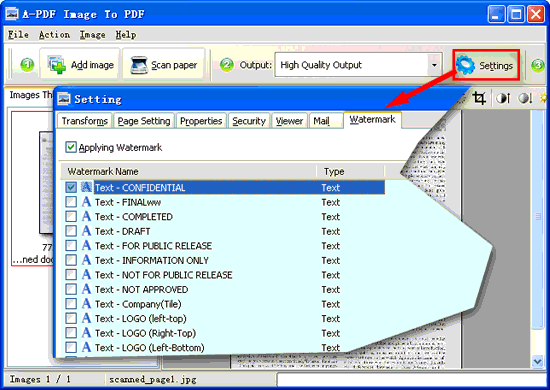
Task: Check the Text - DRAFT watermark checkbox
Action: (71, 231)
